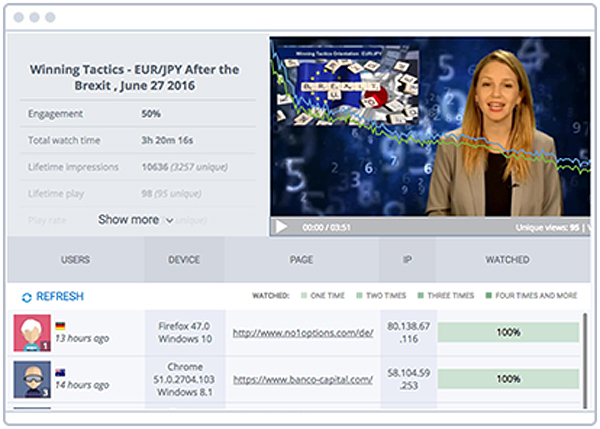The width and height of the screenshot is (600, 429).
Task: Click the IP column header
Action: pyautogui.click(x=407, y=260)
